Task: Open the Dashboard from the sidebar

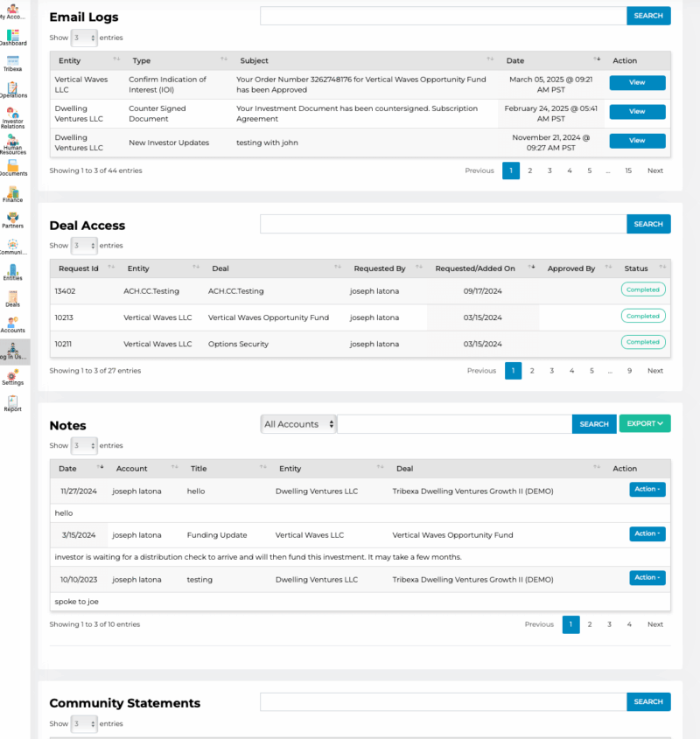Action: click(x=13, y=37)
